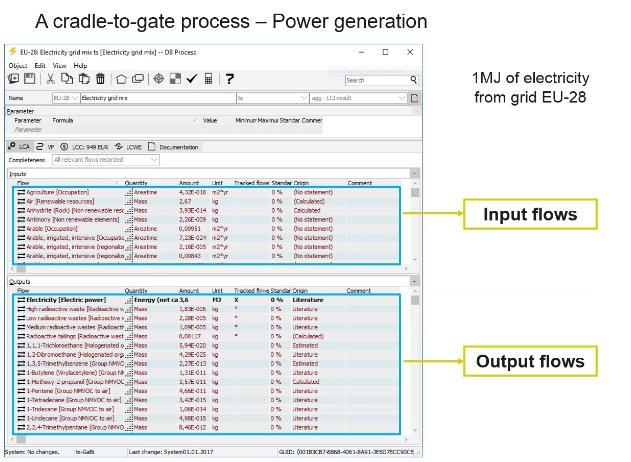This screenshot has width=631, height=462.
Task: Switch to the VF tab
Action: pos(45,146)
